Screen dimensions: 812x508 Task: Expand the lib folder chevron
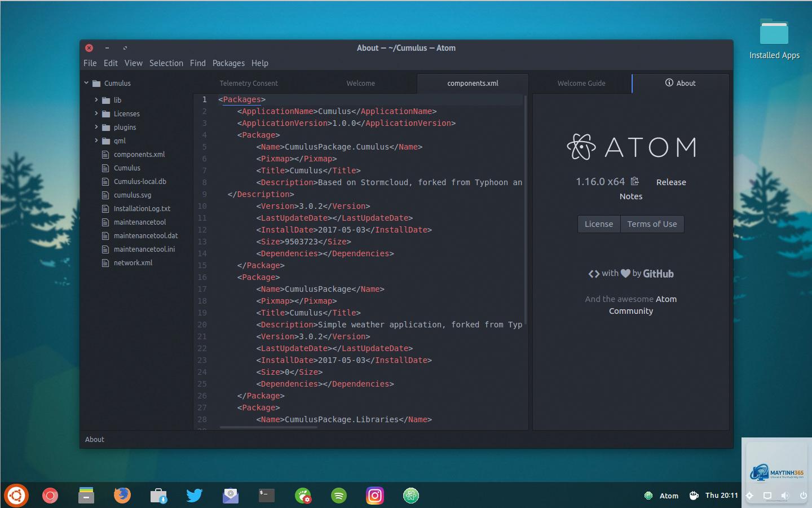pyautogui.click(x=96, y=100)
